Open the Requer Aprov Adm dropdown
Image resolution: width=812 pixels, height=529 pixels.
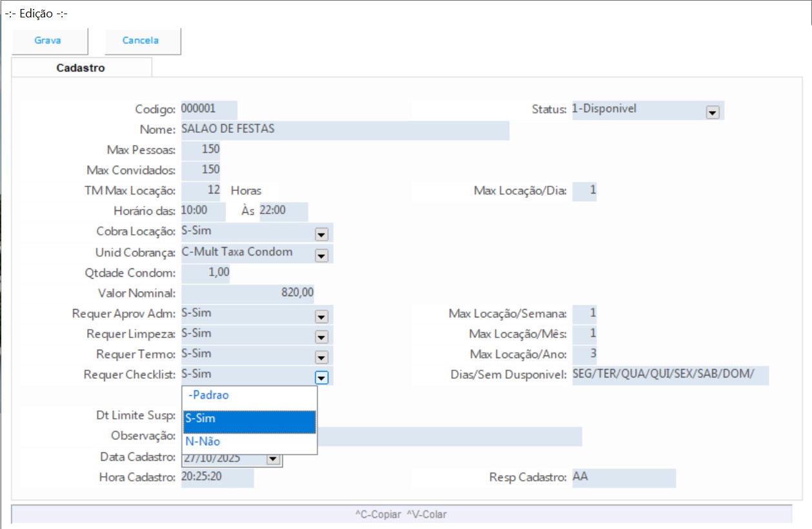tap(321, 317)
